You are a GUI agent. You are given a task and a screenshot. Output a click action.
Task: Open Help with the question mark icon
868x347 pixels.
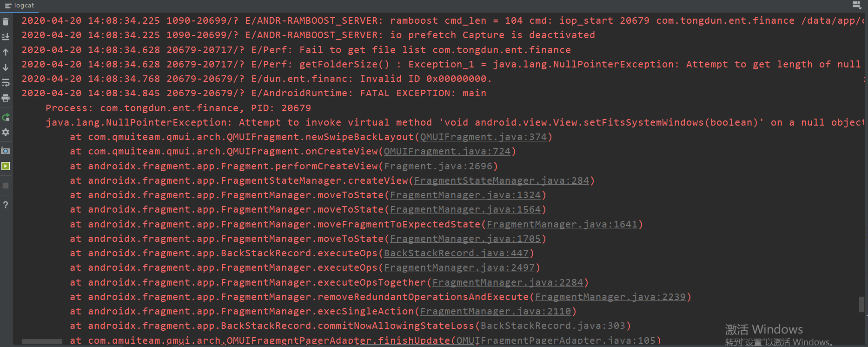point(6,204)
